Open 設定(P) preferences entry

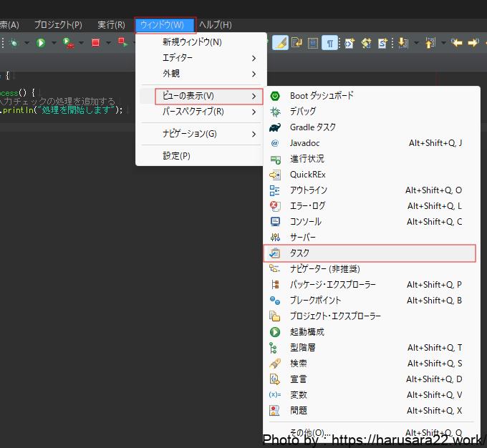click(x=176, y=156)
